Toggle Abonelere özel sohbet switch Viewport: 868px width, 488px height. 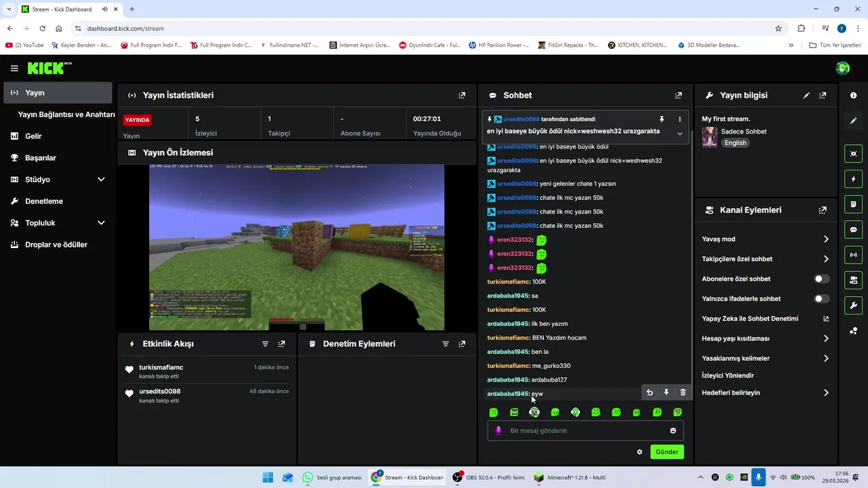point(821,279)
